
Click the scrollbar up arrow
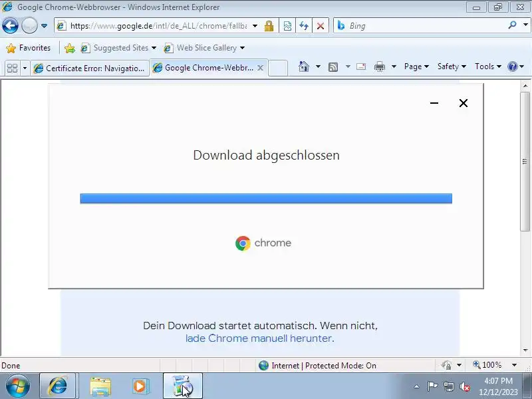pos(525,86)
